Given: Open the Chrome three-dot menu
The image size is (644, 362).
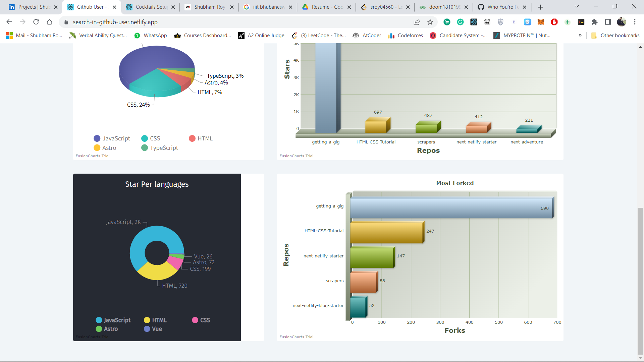Looking at the screenshot, I should pyautogui.click(x=635, y=22).
